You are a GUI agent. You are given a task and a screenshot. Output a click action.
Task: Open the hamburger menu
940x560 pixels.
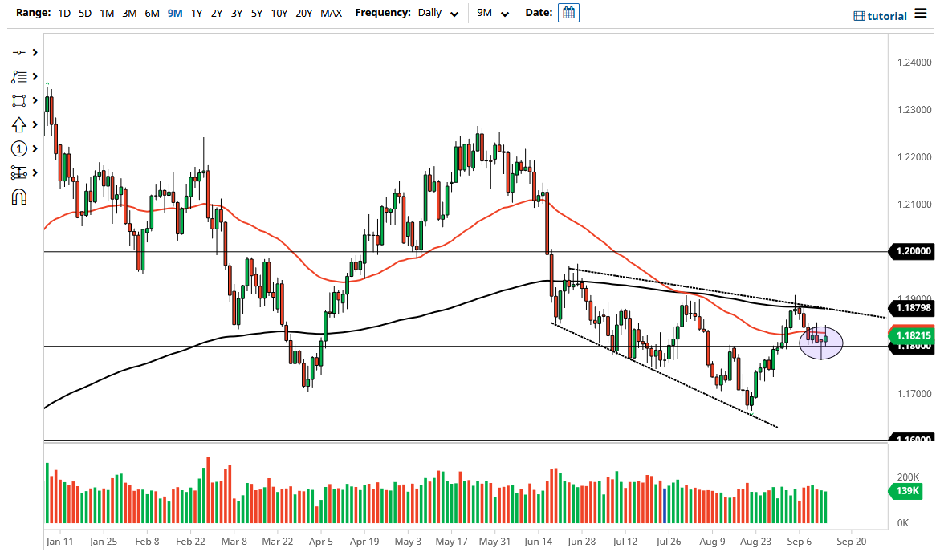pos(921,14)
